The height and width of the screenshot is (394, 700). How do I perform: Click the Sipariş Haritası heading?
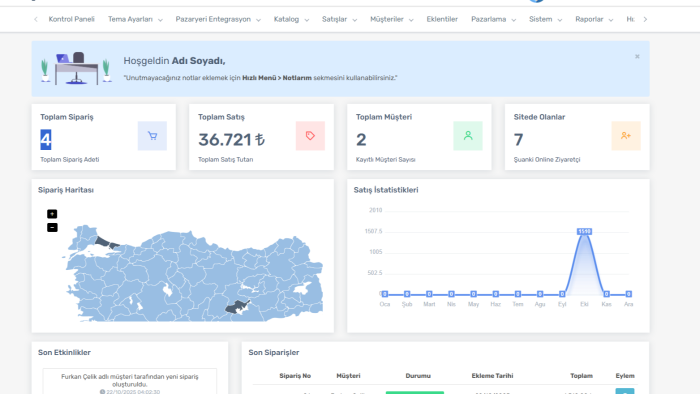point(66,190)
